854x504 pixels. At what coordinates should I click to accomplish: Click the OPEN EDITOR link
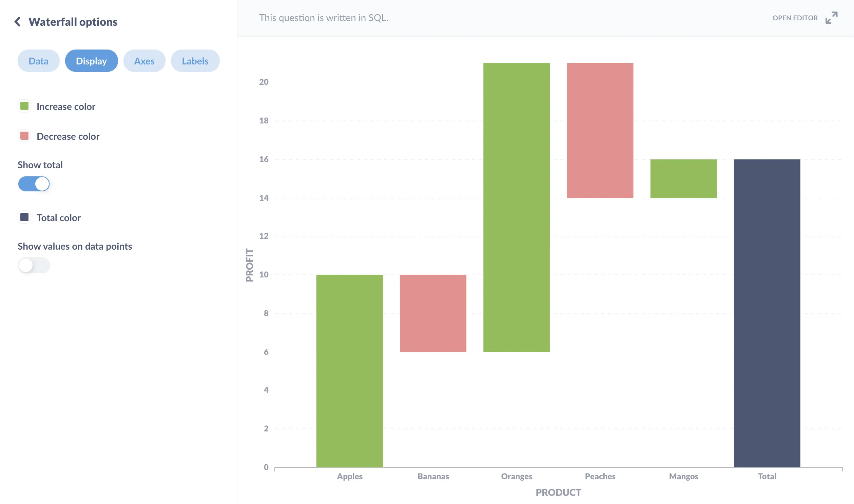795,18
